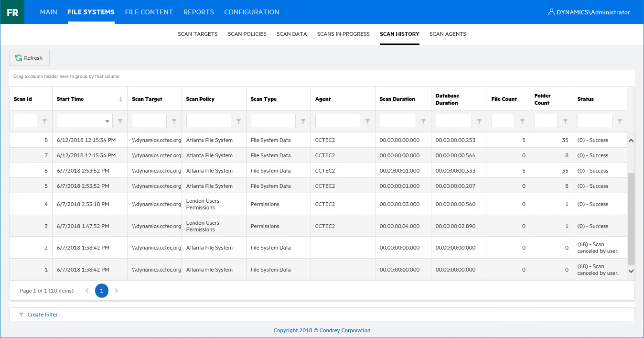Click the Scan Type filter text field
The height and width of the screenshot is (338, 644).
click(x=273, y=121)
